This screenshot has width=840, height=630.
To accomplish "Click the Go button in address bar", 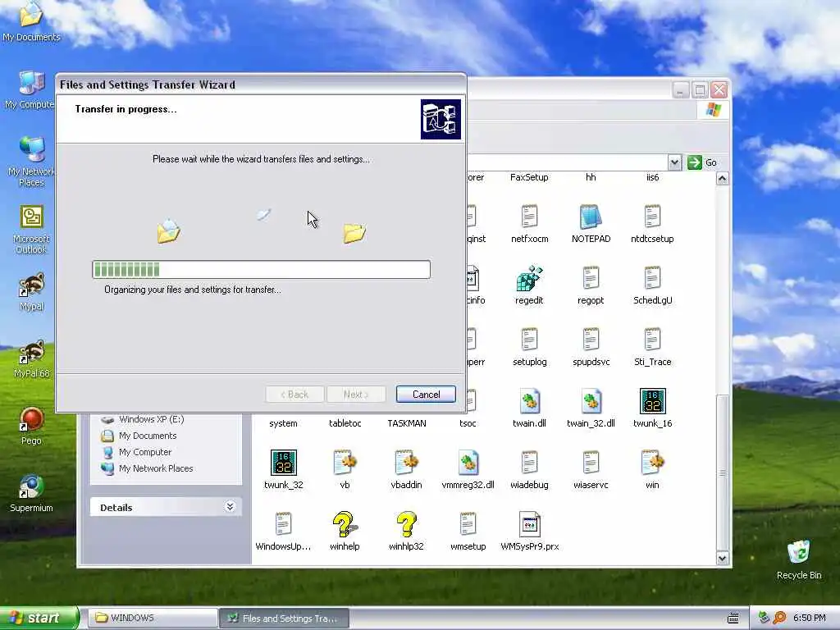I will pyautogui.click(x=702, y=162).
